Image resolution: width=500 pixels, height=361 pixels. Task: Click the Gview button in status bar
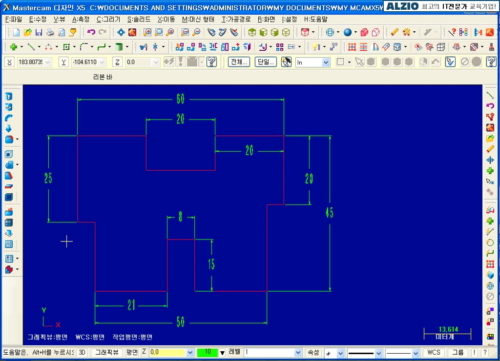tap(107, 352)
